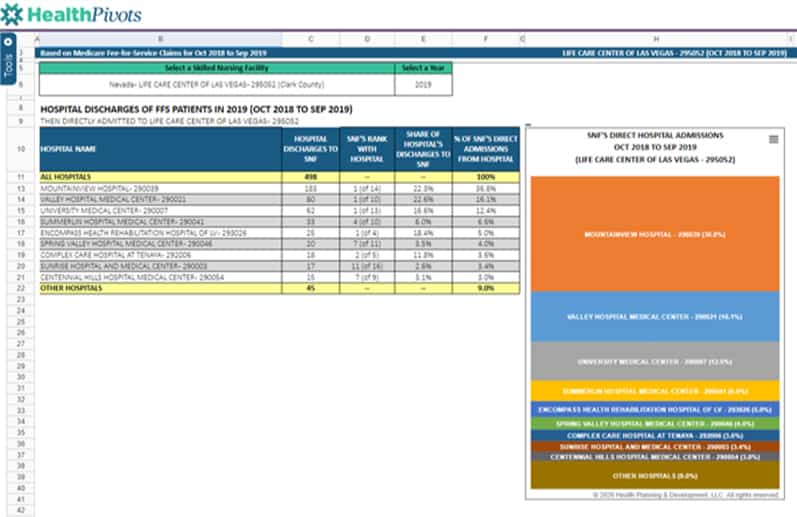Screen dimensions: 797x517
Task: Click ENCOMPASS HEALTH REHABILITATION HOSPITAL table cell
Action: point(161,233)
